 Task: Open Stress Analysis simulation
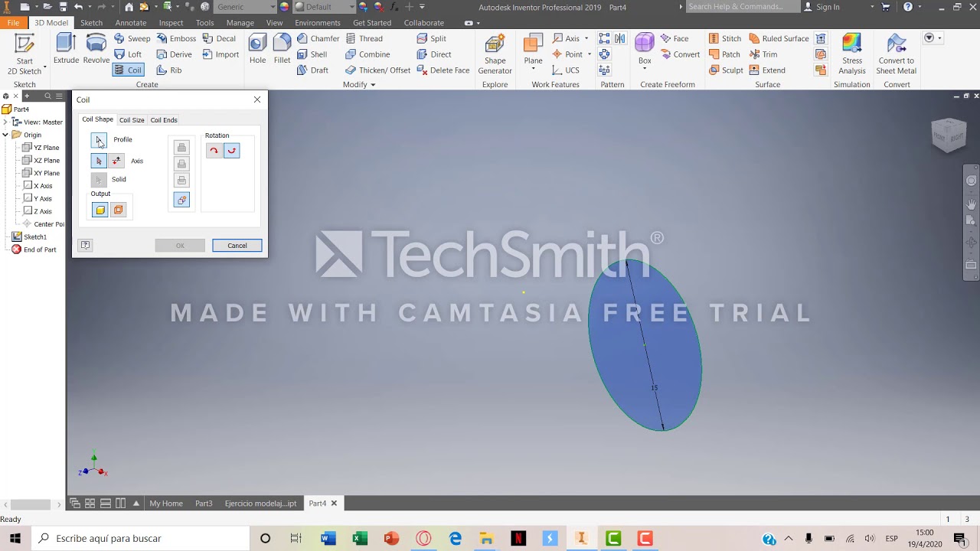tap(851, 54)
